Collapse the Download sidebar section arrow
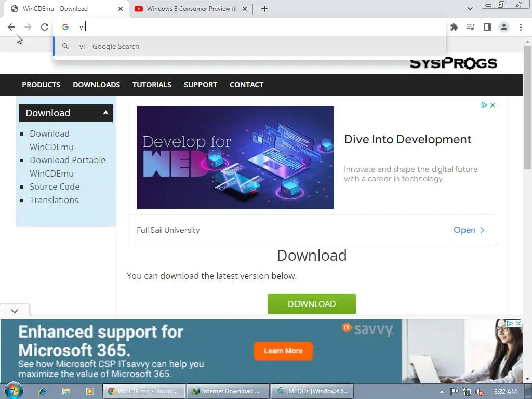The height and width of the screenshot is (399, 532). coord(105,113)
